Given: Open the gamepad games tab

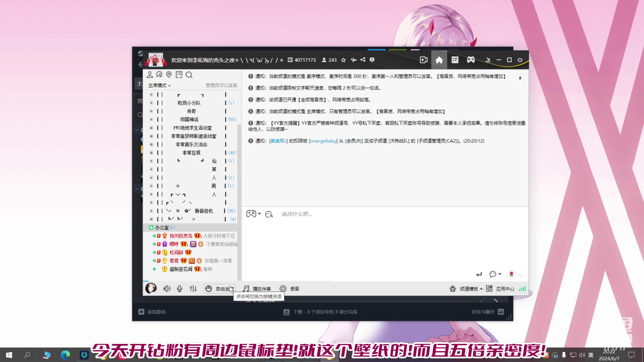Looking at the screenshot, I should (x=471, y=60).
